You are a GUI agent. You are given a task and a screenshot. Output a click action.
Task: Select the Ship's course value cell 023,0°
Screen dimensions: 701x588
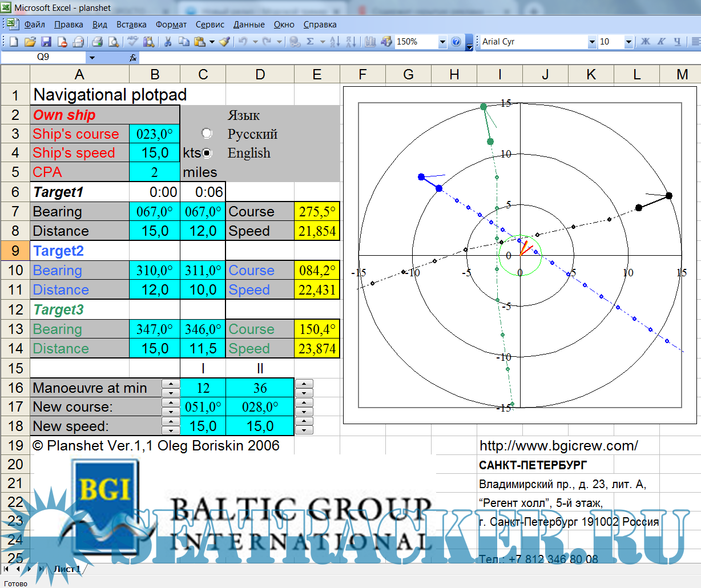154,134
